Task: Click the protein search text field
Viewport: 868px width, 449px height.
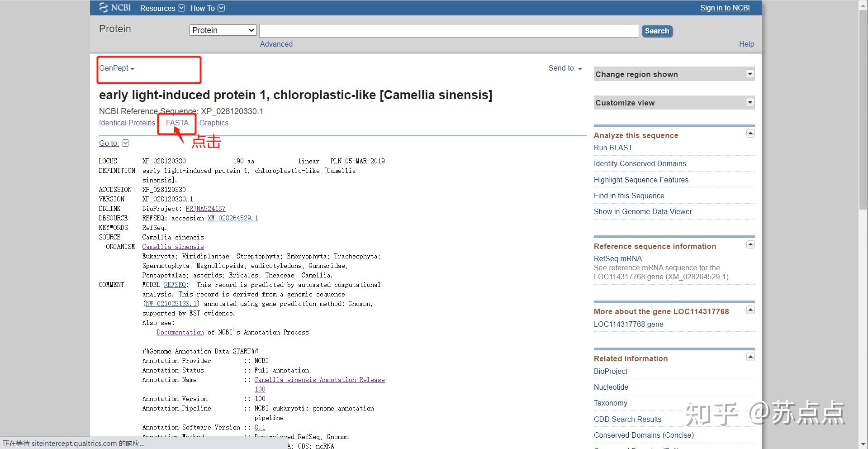Action: point(449,31)
